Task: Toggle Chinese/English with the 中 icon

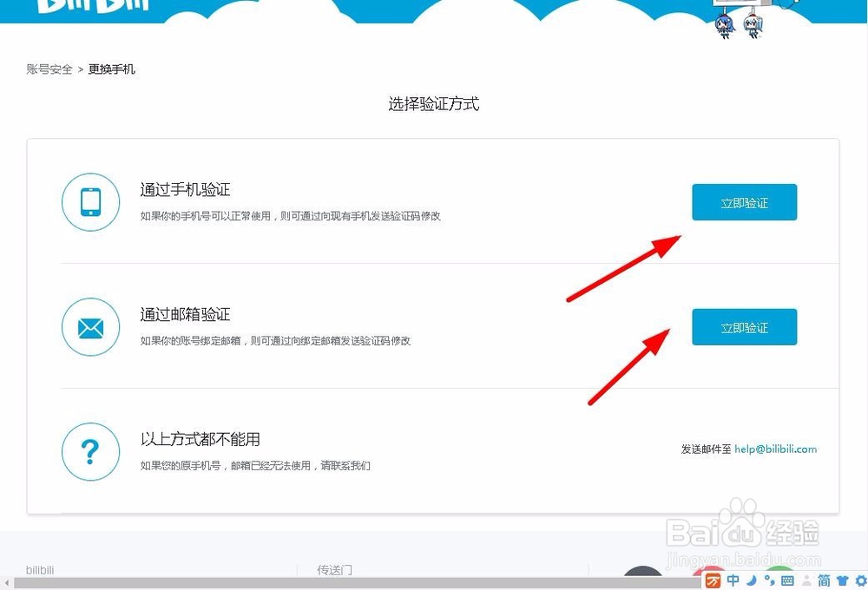Action: [734, 581]
